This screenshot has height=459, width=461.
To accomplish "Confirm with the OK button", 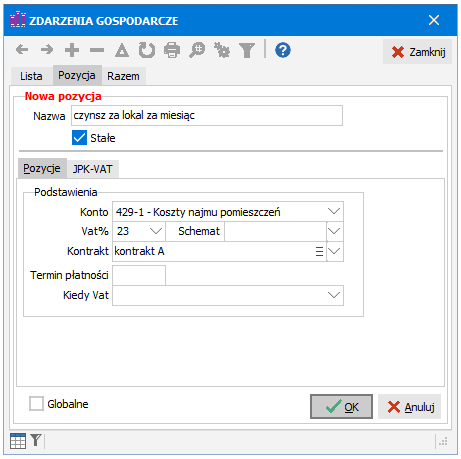I will [x=341, y=406].
